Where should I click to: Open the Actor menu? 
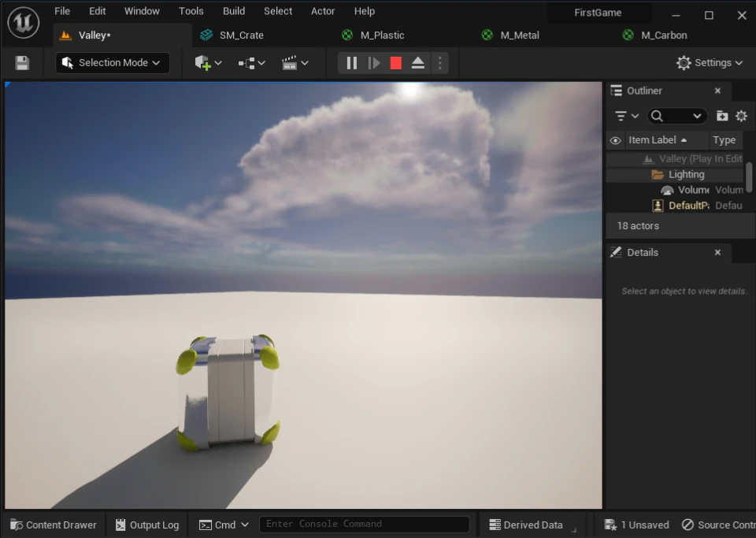323,11
